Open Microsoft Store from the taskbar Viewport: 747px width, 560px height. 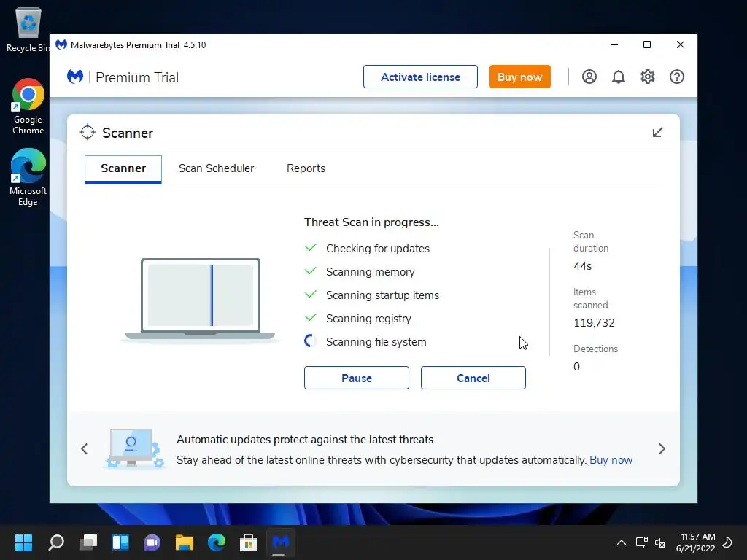pyautogui.click(x=248, y=542)
